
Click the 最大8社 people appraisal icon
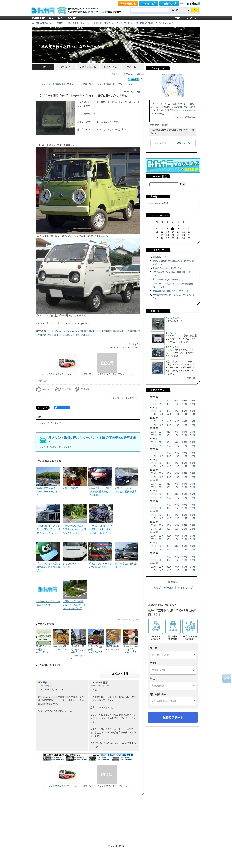click(x=173, y=626)
